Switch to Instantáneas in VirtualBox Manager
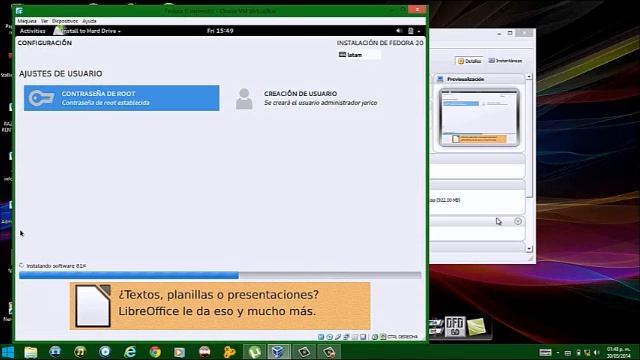 [x=505, y=60]
